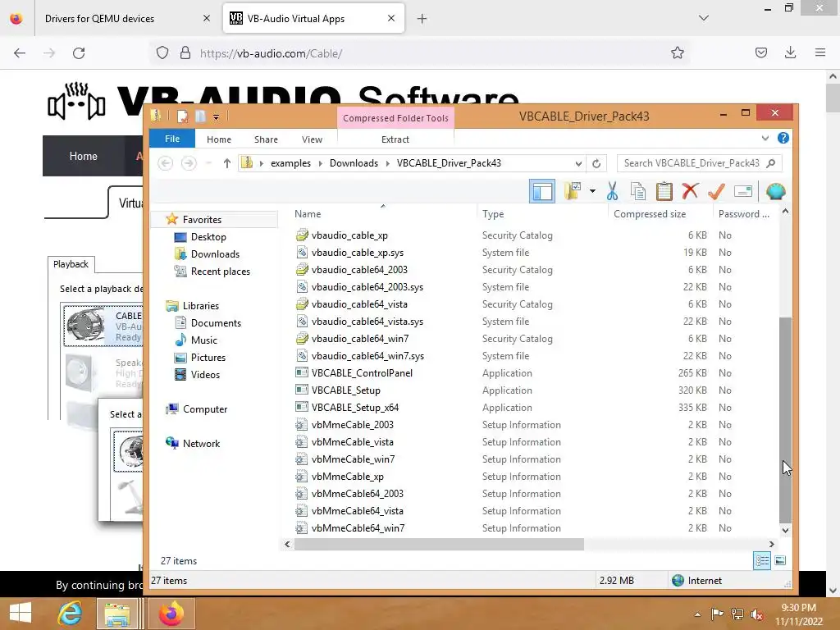Click the Properties card icon
The height and width of the screenshot is (630, 840).
point(743,191)
